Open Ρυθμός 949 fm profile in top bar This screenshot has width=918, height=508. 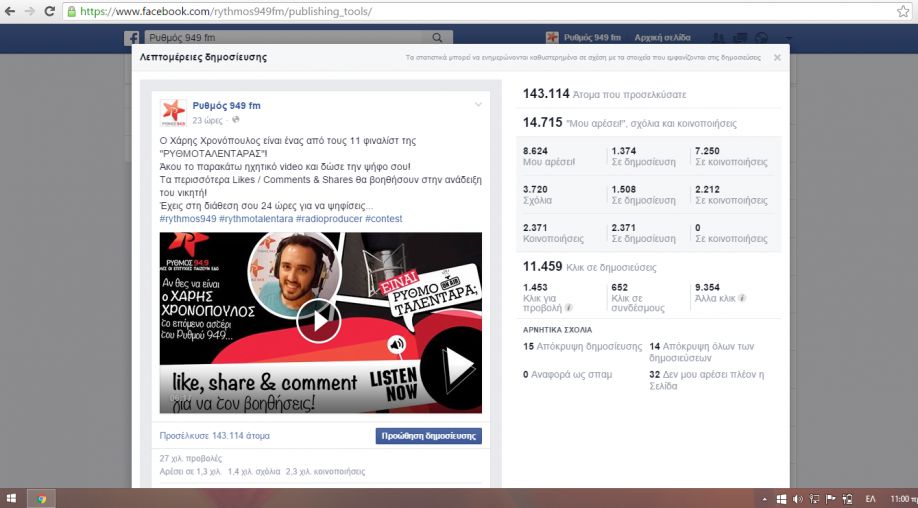point(583,37)
